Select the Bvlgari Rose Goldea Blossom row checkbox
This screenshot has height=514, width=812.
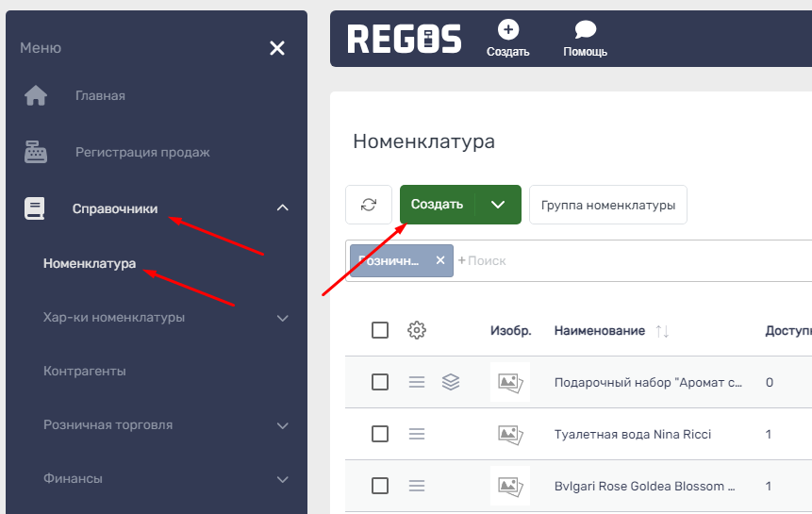coord(380,486)
